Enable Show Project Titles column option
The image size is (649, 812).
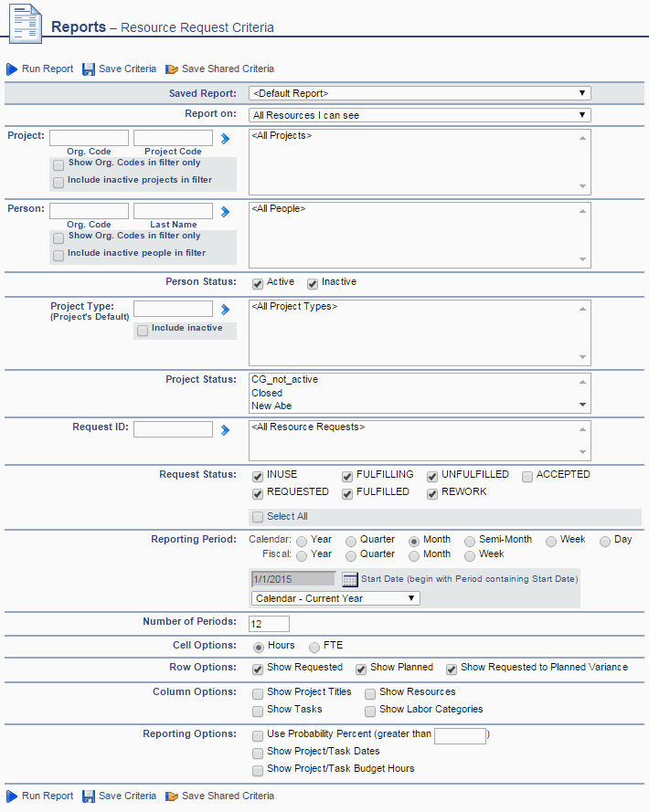[258, 694]
